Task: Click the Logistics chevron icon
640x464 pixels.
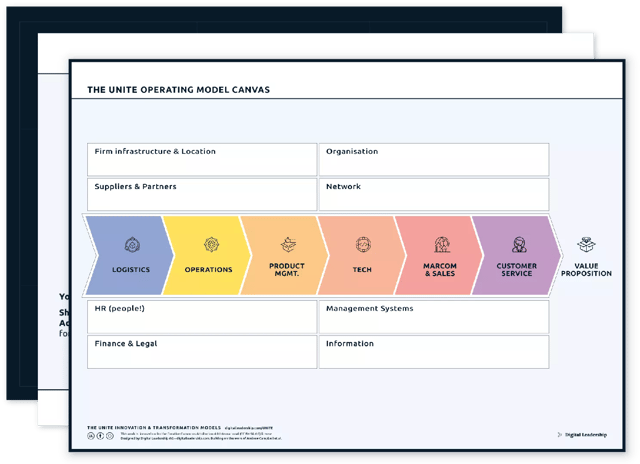Action: (x=132, y=245)
